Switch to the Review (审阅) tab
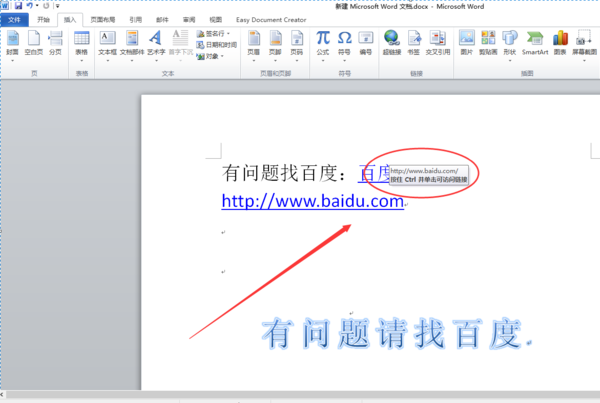Screen dimensions: 600x403 pyautogui.click(x=189, y=20)
